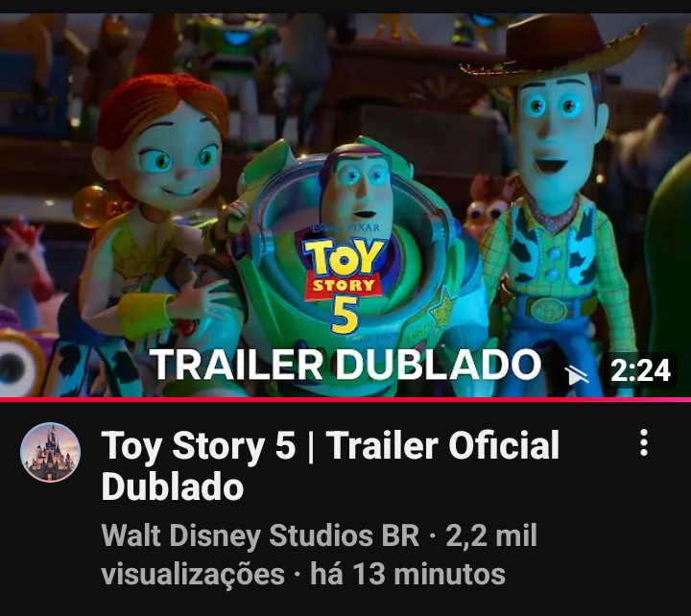Tap the Walt Disney Studios BR channel name
This screenshot has height=616, width=691.
click(260, 535)
